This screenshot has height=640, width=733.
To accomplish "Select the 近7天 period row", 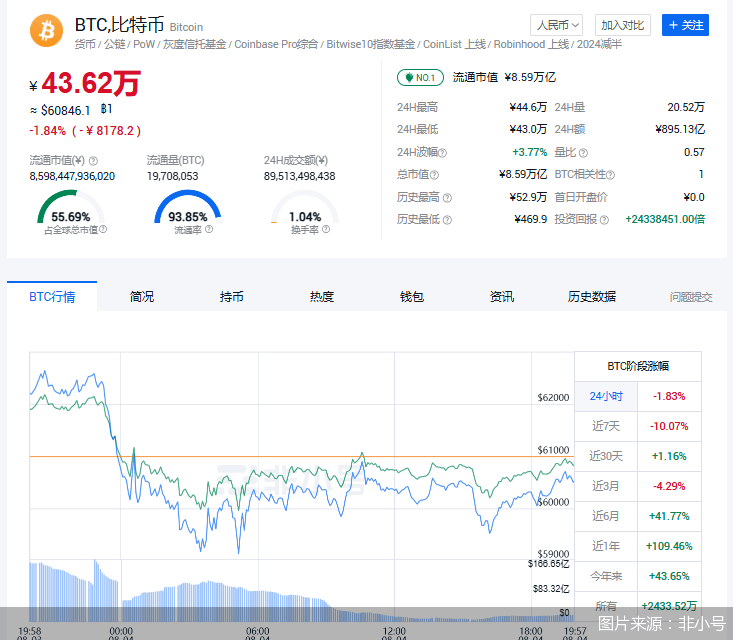I will [x=605, y=426].
